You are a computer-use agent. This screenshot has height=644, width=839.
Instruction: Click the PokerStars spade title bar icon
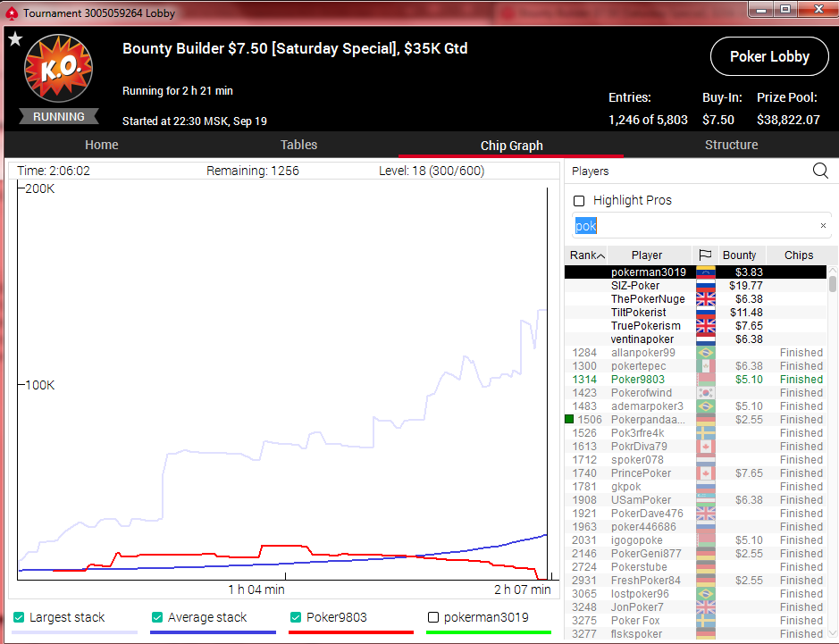[12, 13]
